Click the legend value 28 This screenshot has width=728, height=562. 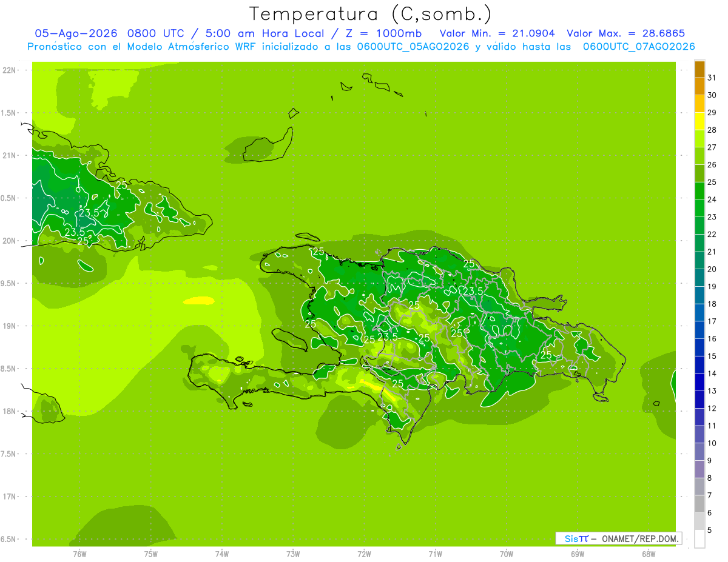(712, 130)
